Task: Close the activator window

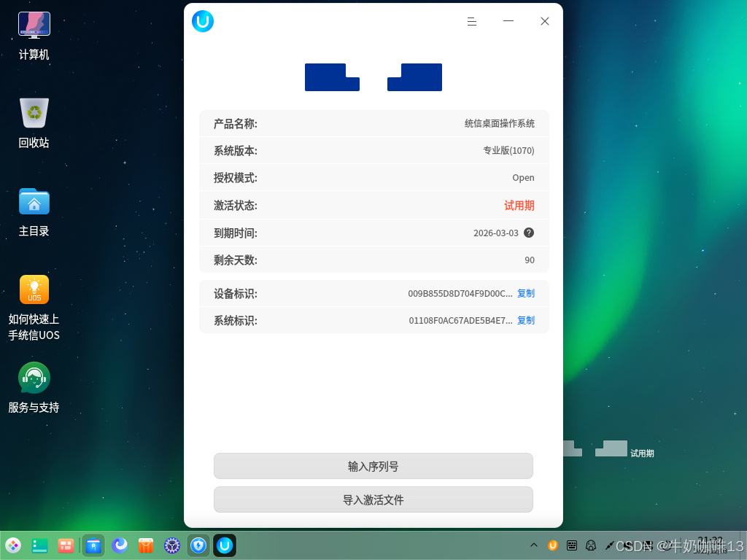Action: pyautogui.click(x=545, y=21)
